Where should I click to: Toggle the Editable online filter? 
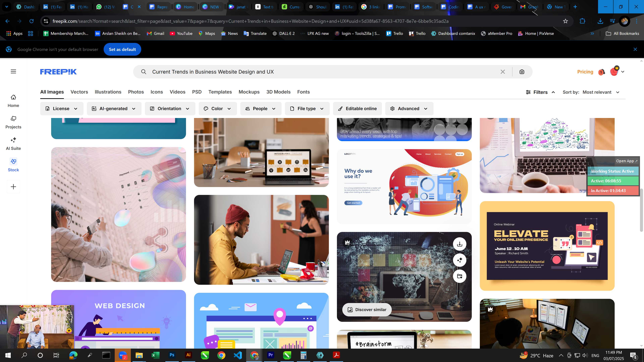pyautogui.click(x=357, y=108)
